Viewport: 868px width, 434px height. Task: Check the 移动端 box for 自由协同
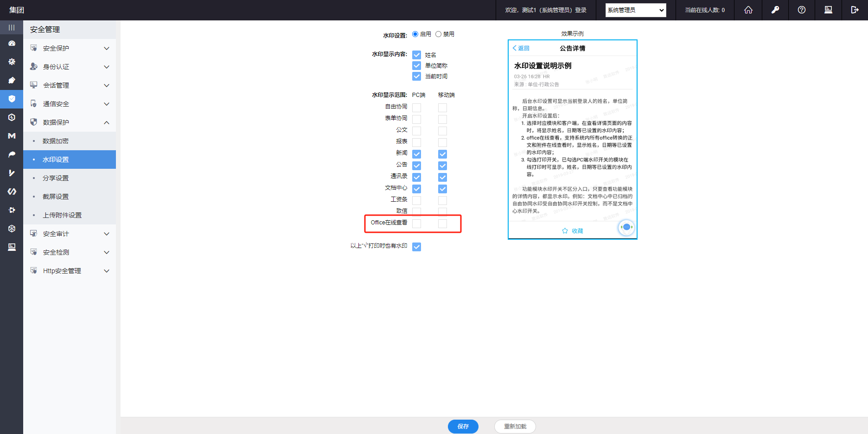click(x=443, y=108)
